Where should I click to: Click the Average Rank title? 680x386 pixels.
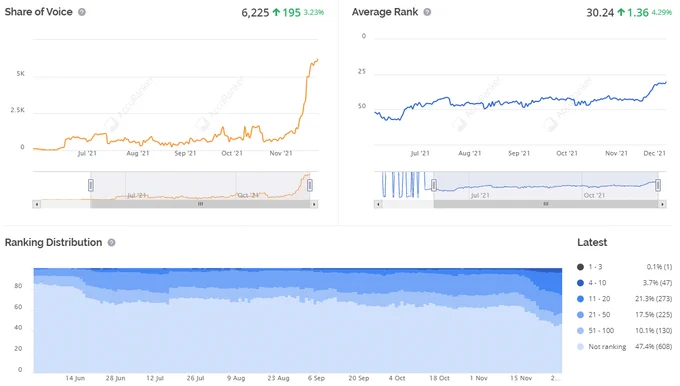click(385, 12)
